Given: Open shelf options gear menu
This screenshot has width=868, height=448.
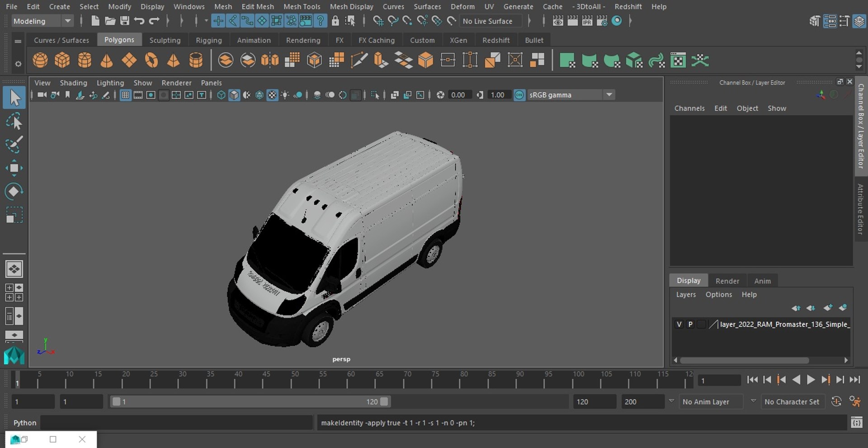Looking at the screenshot, I should pyautogui.click(x=18, y=64).
